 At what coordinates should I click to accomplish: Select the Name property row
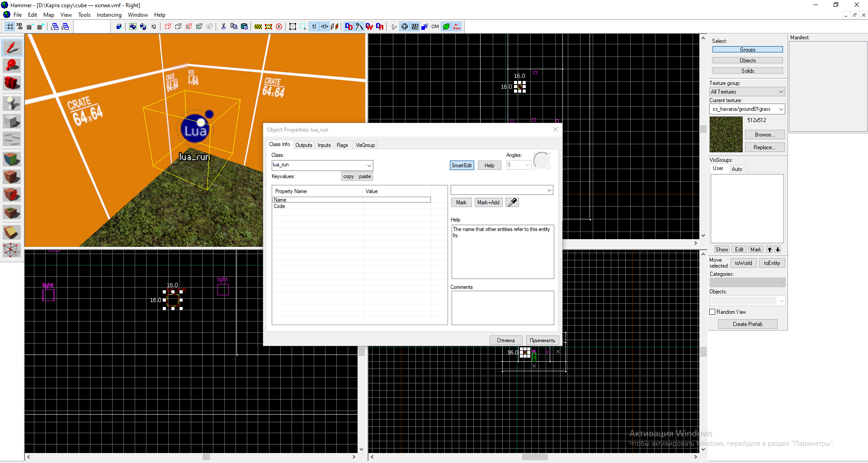351,200
